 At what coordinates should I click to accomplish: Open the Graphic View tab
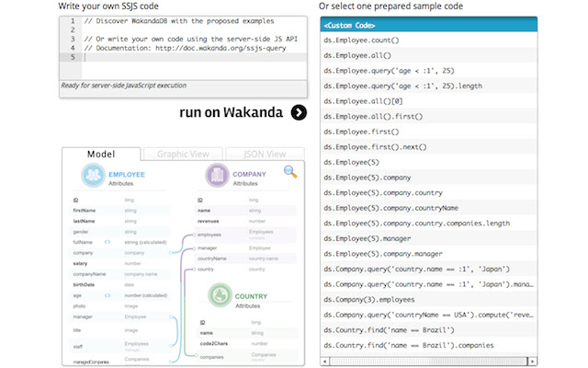[x=183, y=154]
